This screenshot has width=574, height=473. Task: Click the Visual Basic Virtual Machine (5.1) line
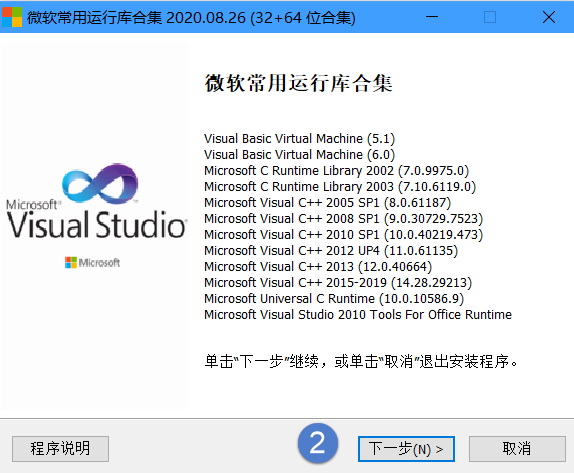tap(299, 139)
